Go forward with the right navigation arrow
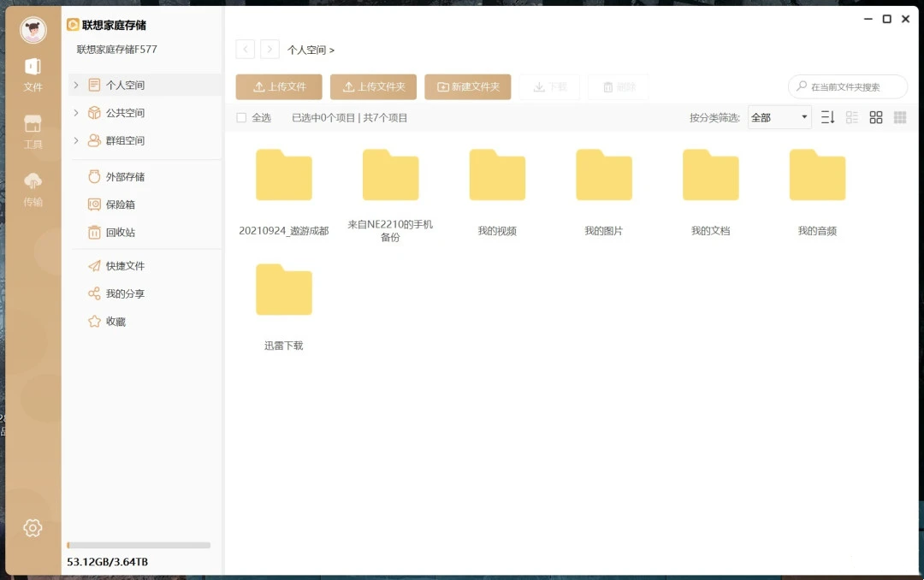The width and height of the screenshot is (924, 580). pyautogui.click(x=269, y=50)
